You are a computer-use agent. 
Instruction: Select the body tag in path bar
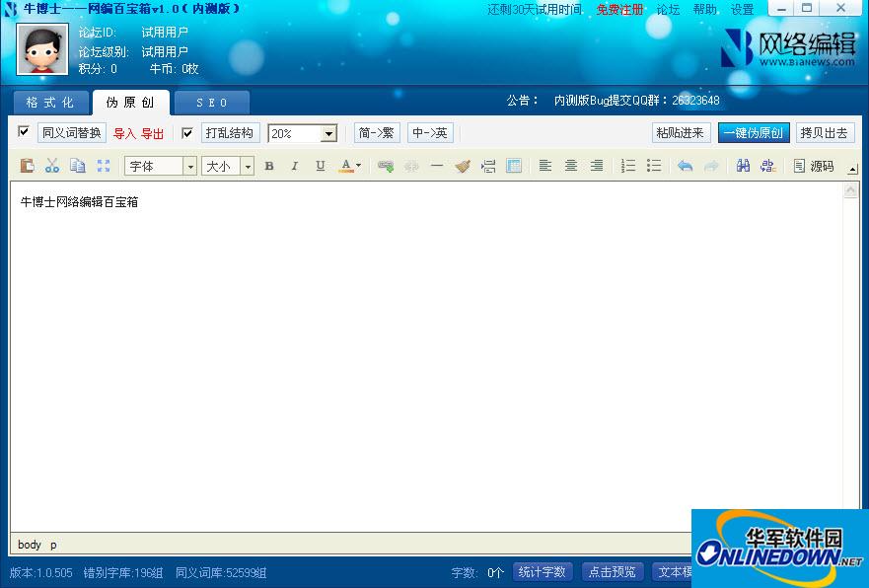[x=30, y=545]
